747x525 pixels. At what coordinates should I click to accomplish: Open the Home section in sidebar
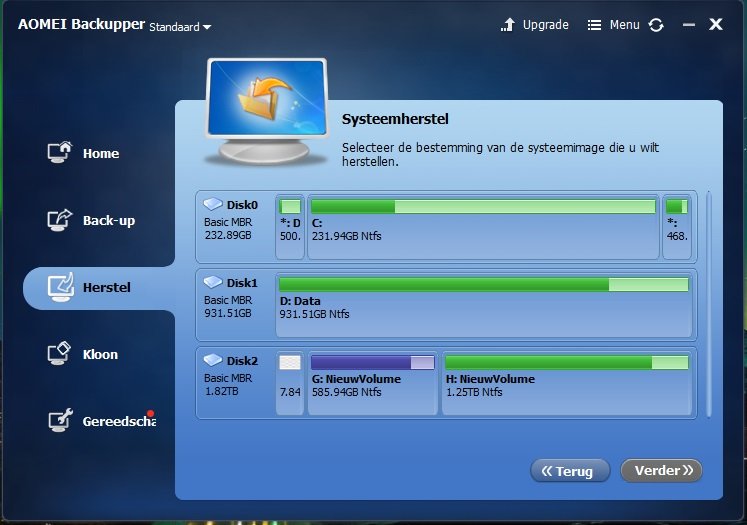(x=84, y=153)
